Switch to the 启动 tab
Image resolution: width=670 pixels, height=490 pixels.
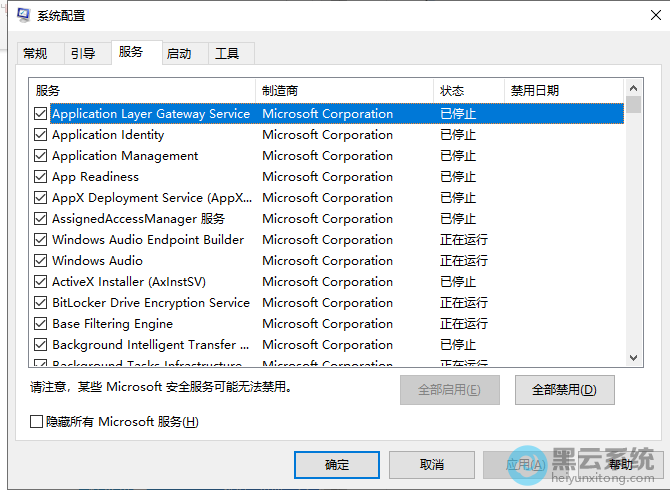click(x=179, y=54)
